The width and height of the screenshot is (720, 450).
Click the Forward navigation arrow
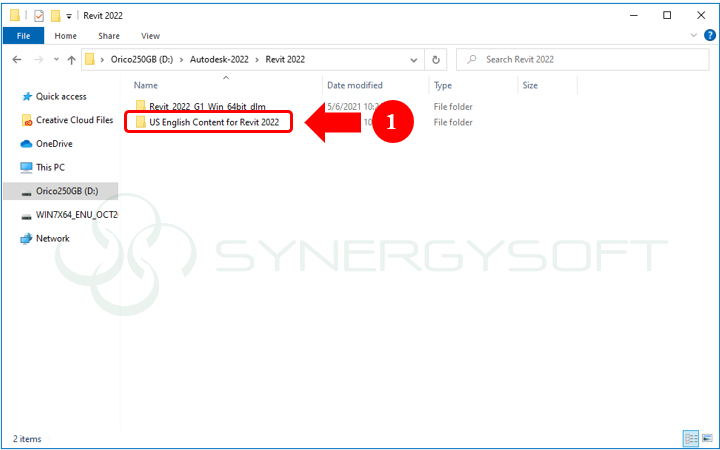pos(39,60)
